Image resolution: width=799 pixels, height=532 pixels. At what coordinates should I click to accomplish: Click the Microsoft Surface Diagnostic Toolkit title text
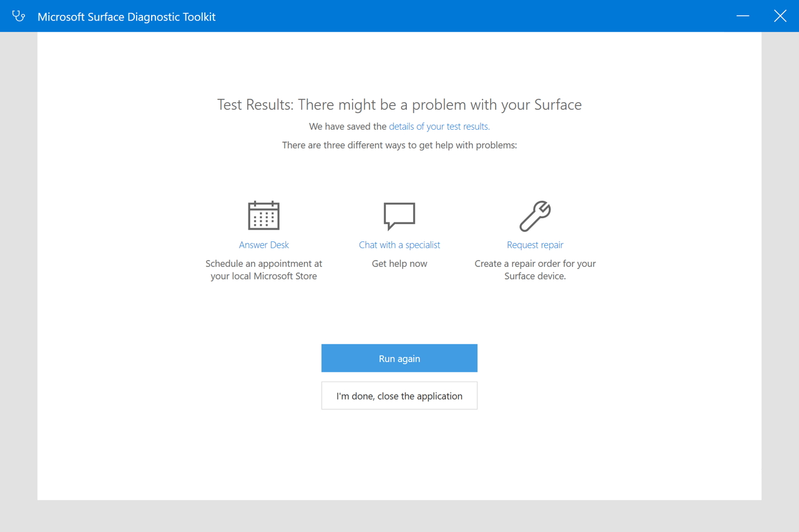(x=127, y=17)
